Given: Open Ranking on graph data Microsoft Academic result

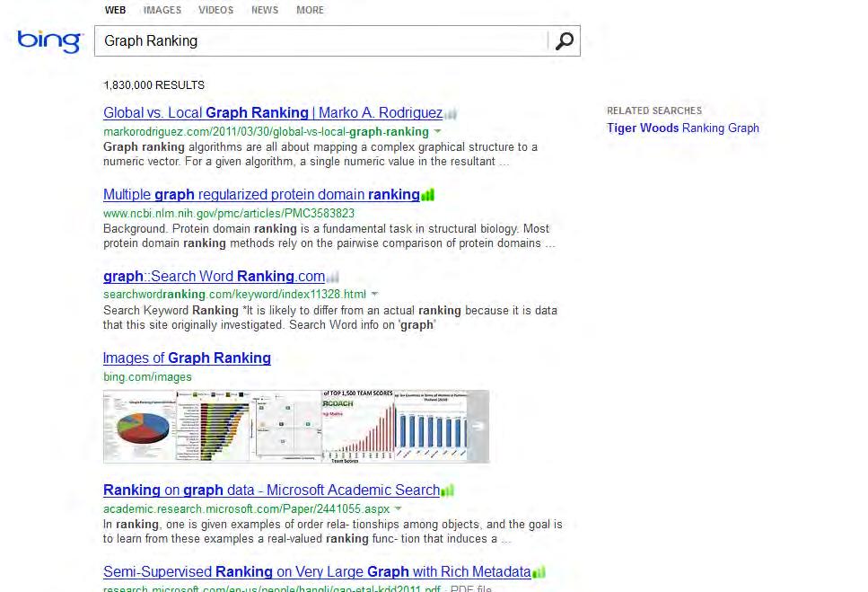Looking at the screenshot, I should coord(271,490).
